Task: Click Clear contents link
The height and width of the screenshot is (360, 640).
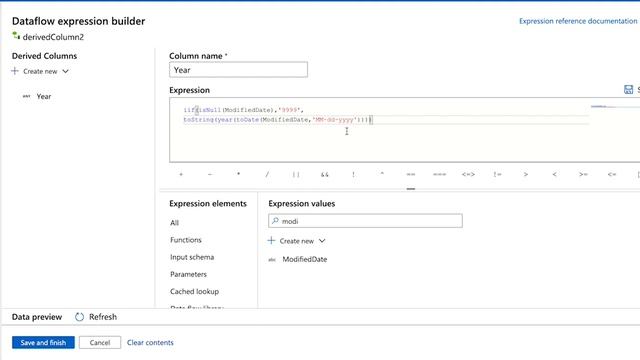Action: 150,342
